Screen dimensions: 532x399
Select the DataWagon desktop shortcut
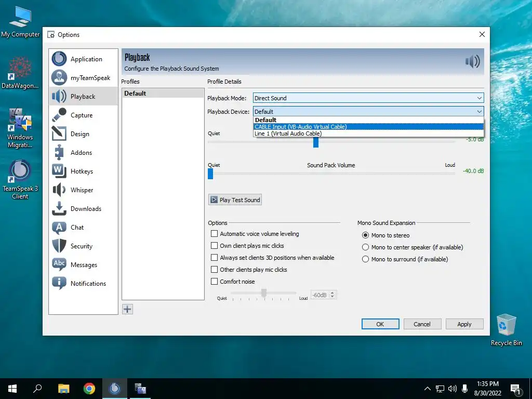point(20,73)
